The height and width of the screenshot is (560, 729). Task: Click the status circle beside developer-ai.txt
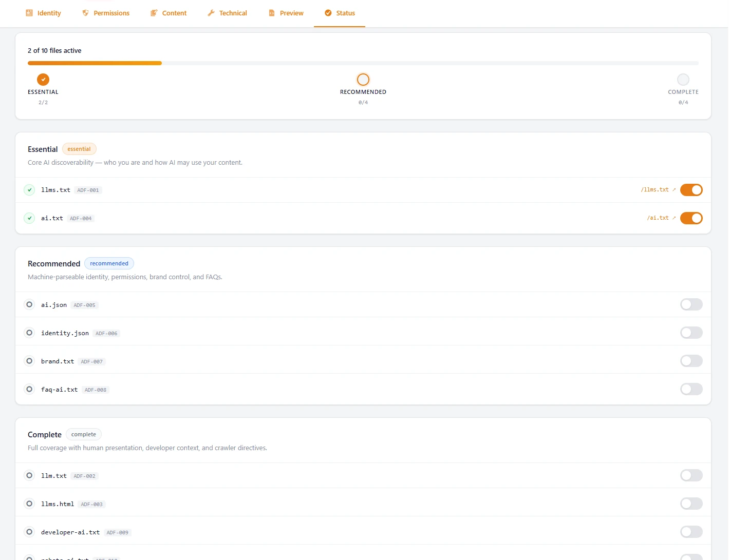pyautogui.click(x=29, y=532)
